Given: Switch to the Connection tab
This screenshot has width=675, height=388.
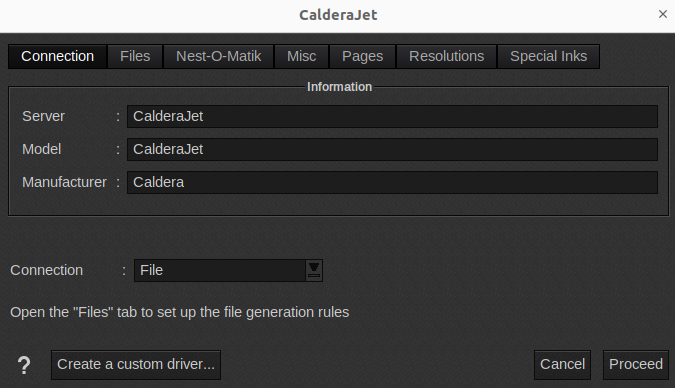Looking at the screenshot, I should tap(57, 56).
